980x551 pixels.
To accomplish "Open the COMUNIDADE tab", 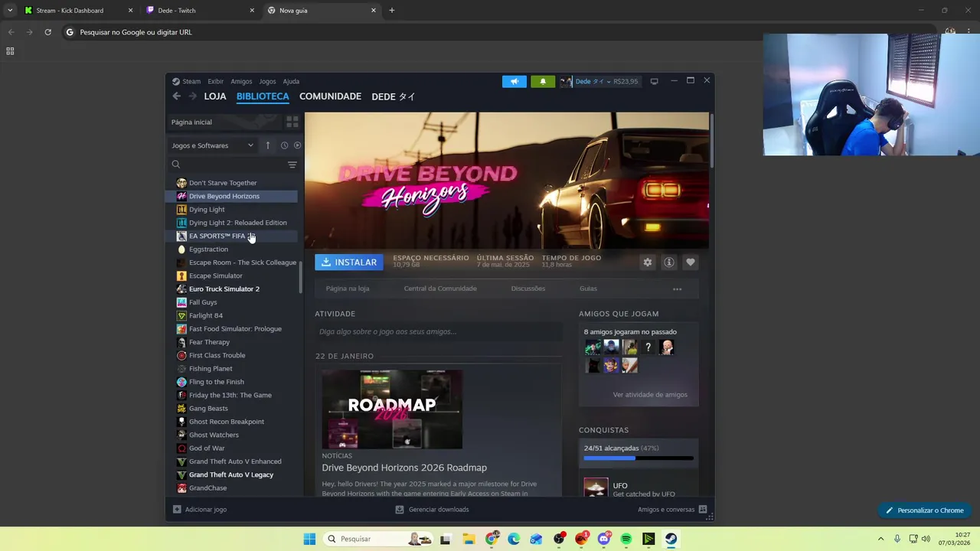I will (330, 96).
